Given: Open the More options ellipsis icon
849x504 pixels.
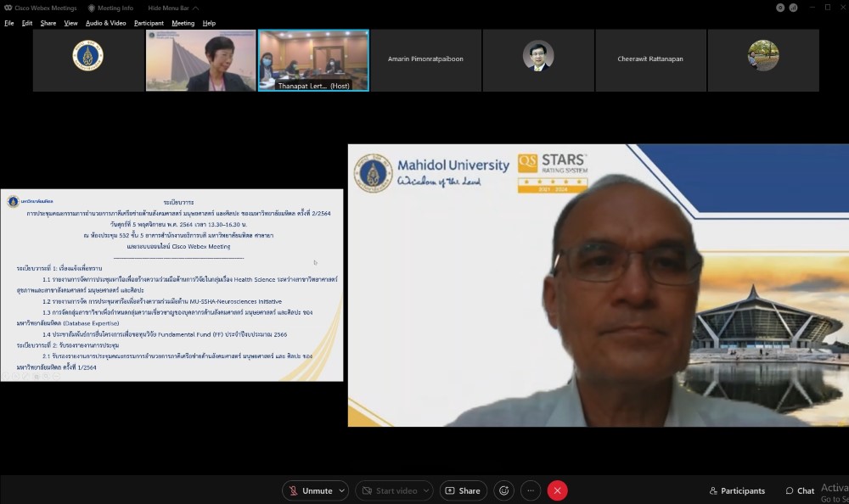Looking at the screenshot, I should [531, 490].
